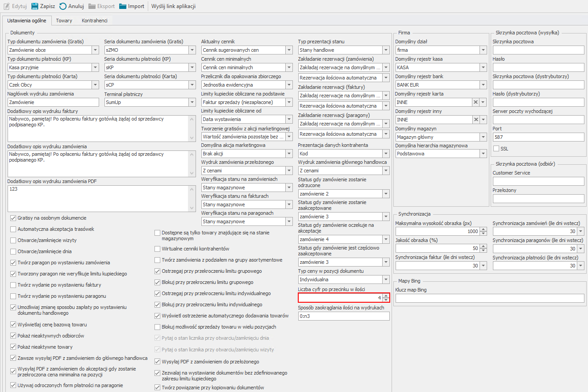The width and height of the screenshot is (588, 392).
Task: Check Wirtualne cenniki kontrahentów option
Action: (x=158, y=249)
